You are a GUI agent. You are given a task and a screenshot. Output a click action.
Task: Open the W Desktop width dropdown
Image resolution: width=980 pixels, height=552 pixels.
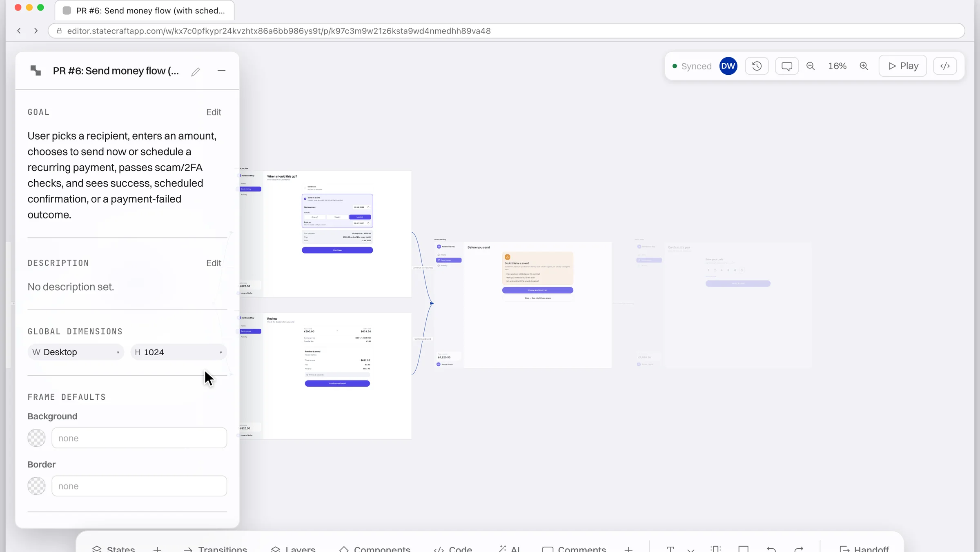tap(76, 352)
